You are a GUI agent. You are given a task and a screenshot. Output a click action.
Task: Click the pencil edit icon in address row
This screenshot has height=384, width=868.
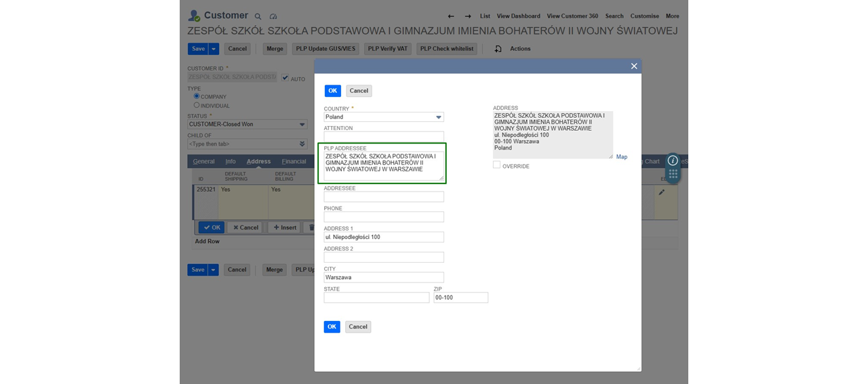pos(662,192)
